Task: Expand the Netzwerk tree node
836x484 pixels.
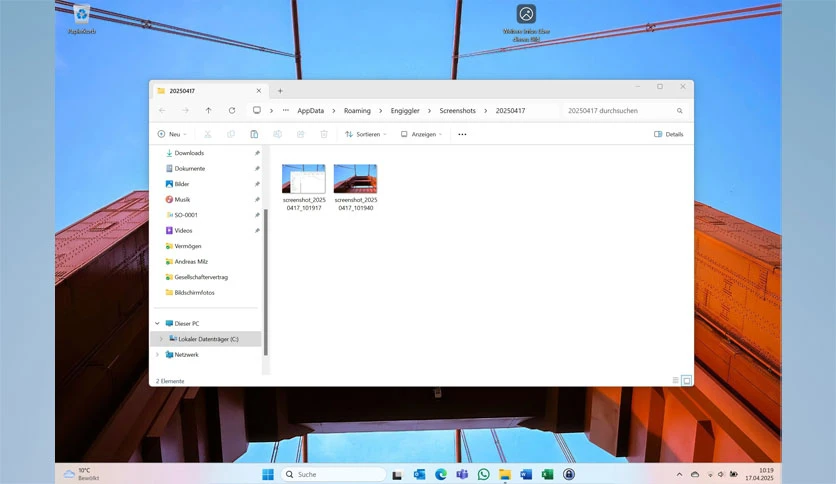Action: coord(157,354)
